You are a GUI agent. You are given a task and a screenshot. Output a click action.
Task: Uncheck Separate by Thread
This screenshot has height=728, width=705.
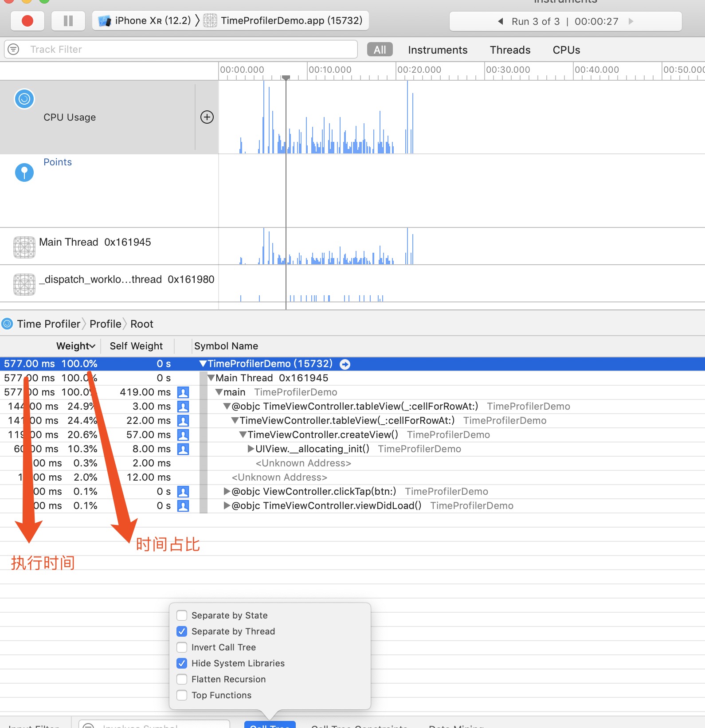pyautogui.click(x=182, y=631)
